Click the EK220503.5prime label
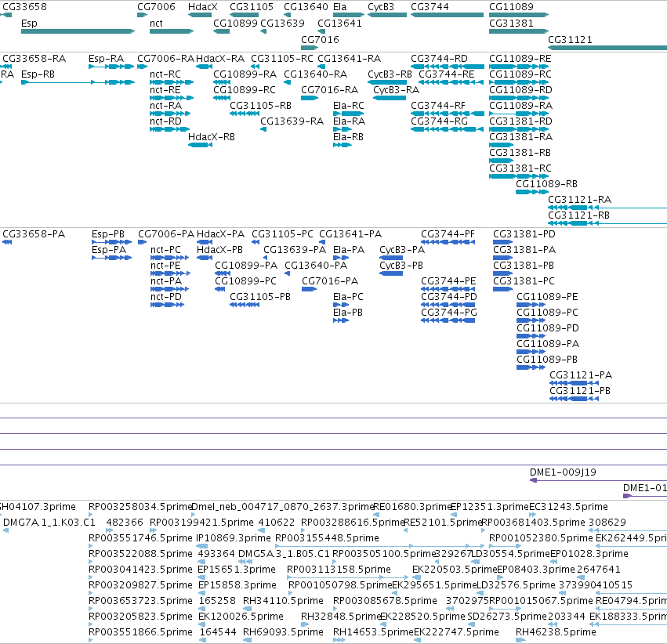 click(x=455, y=570)
